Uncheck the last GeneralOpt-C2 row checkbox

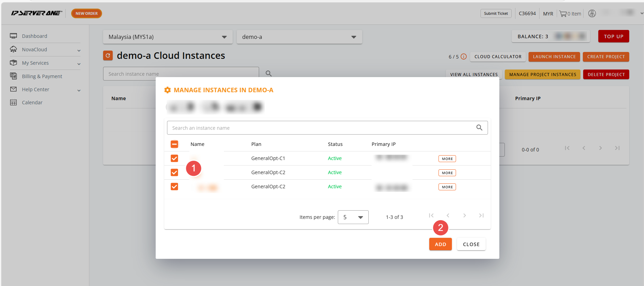tap(174, 187)
